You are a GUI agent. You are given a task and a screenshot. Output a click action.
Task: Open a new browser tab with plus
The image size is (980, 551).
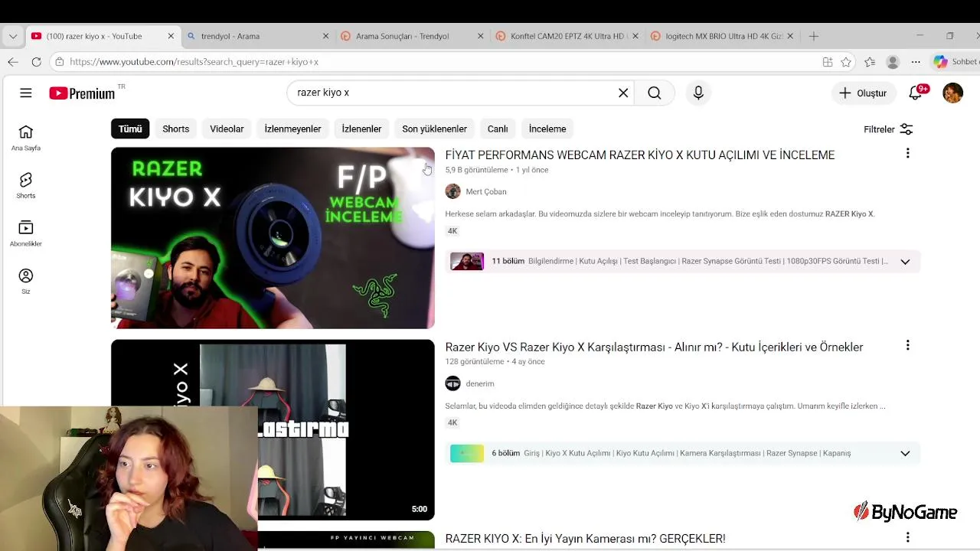tap(814, 36)
